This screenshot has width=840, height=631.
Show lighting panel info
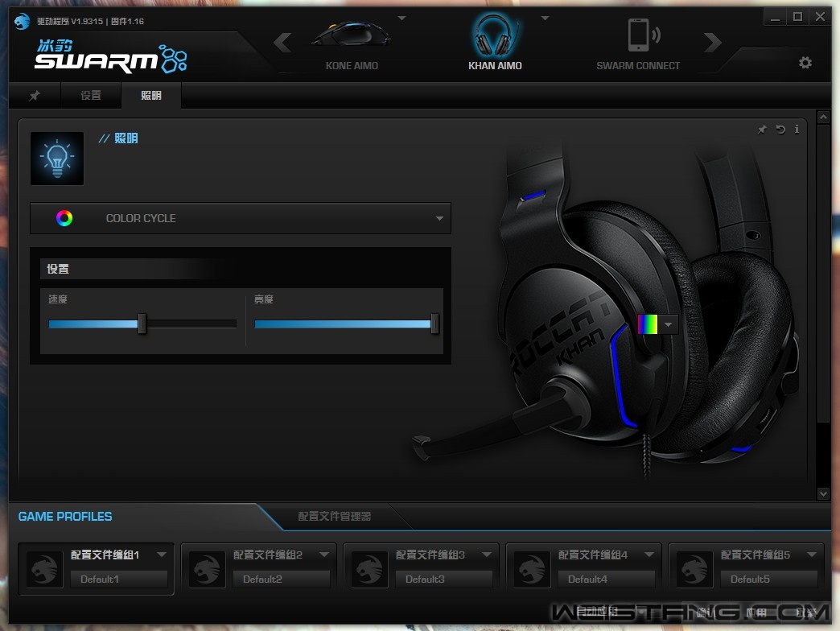[797, 129]
